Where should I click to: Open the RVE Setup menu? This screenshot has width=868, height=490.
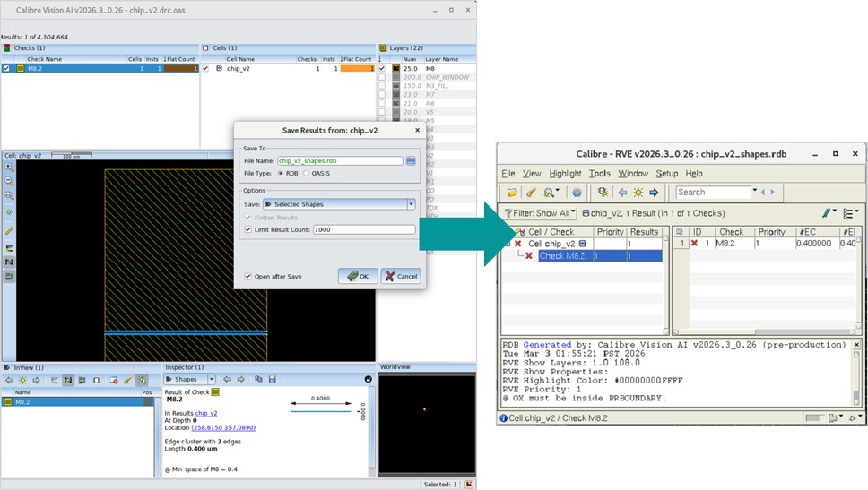(x=667, y=174)
